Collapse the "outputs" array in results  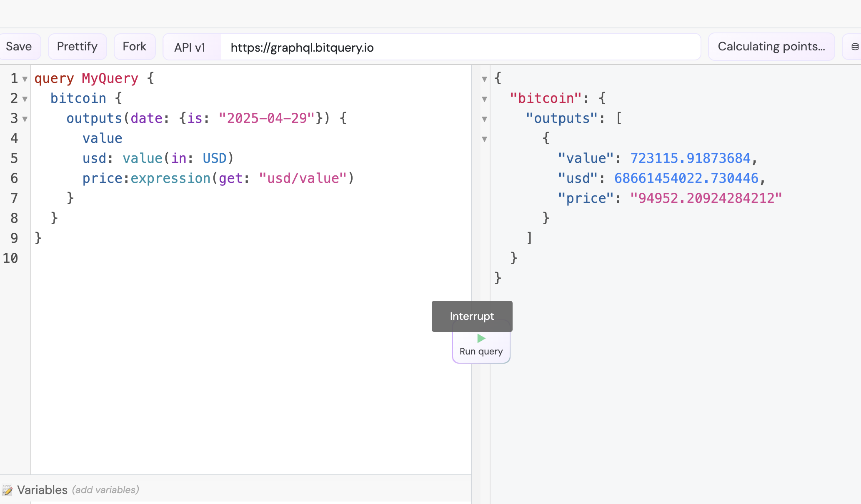tap(484, 119)
